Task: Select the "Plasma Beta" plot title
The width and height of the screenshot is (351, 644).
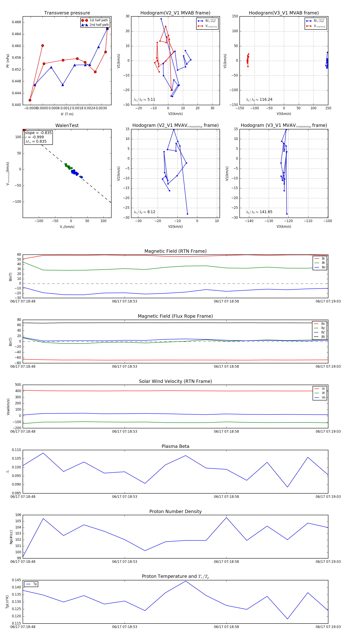Action: (175, 447)
